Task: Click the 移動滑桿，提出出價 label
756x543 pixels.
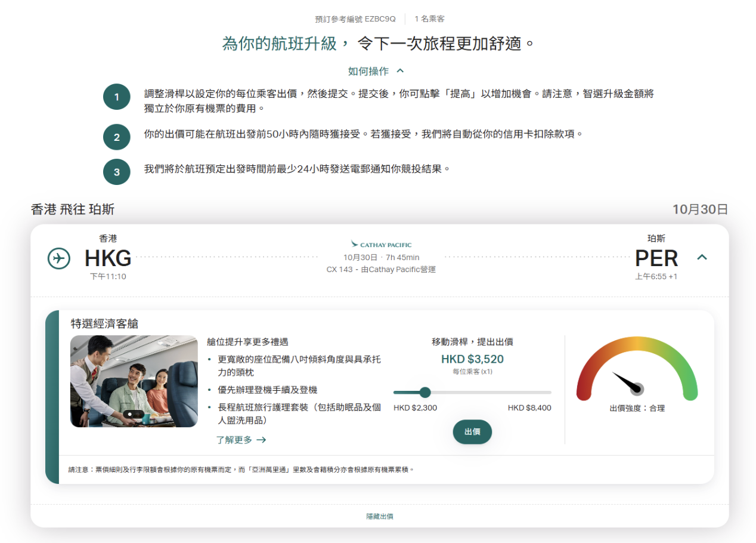Action: 472,342
